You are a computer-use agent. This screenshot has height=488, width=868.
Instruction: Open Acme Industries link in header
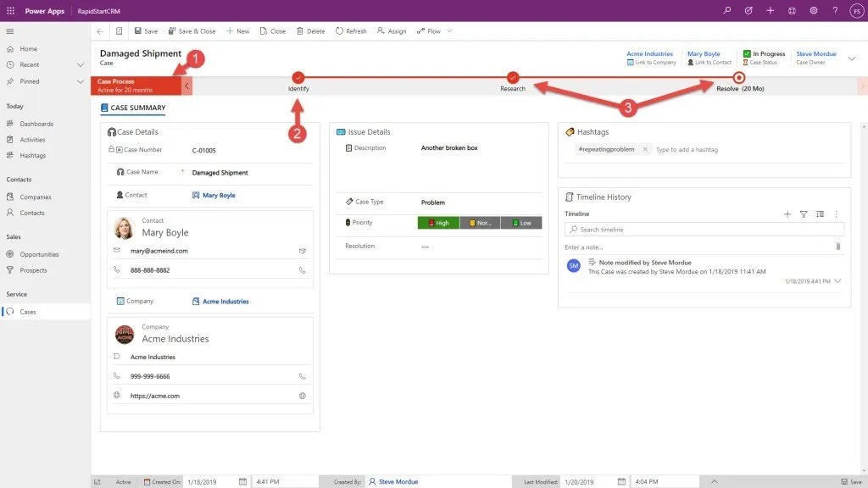(x=650, y=53)
